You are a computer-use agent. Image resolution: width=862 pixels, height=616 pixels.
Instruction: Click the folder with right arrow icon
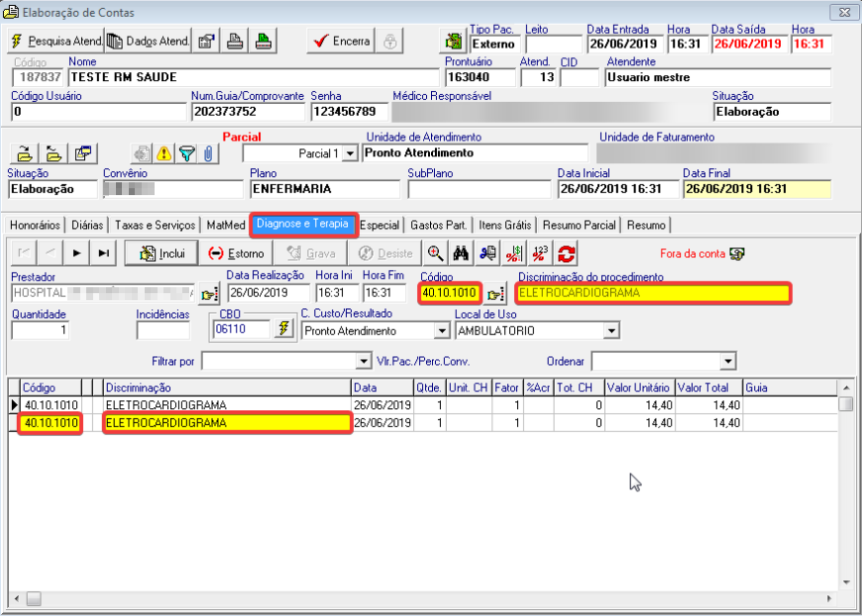pyautogui.click(x=25, y=154)
